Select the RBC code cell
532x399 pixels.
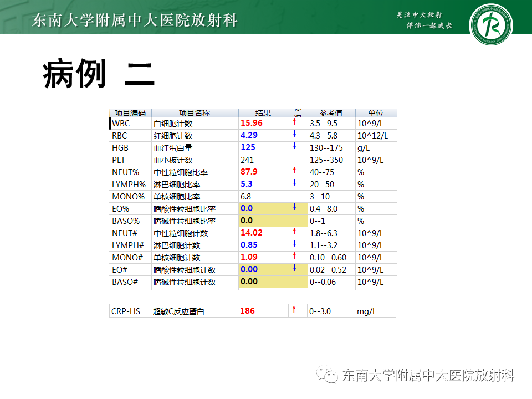(x=131, y=136)
